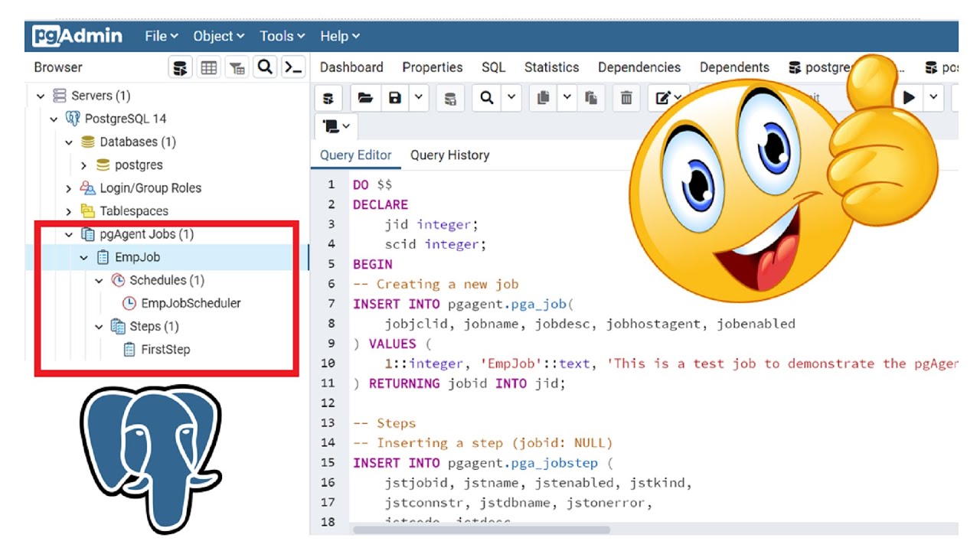The height and width of the screenshot is (551, 980).
Task: Open the Find dropdown arrow
Action: click(x=511, y=98)
